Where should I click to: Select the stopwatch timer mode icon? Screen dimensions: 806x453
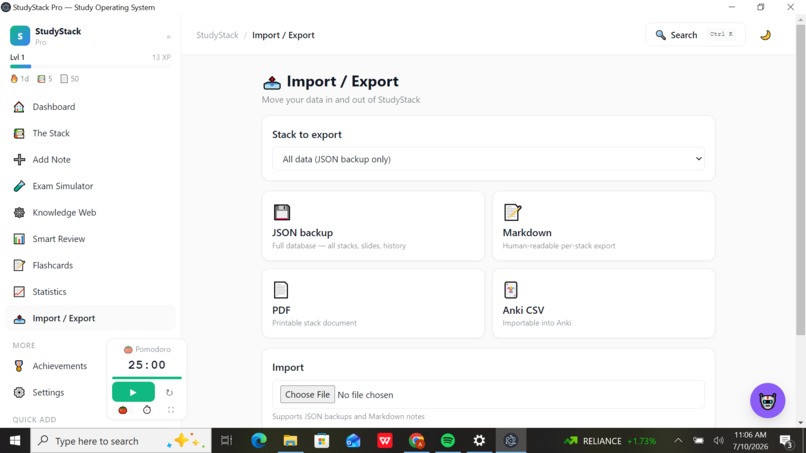coord(147,410)
